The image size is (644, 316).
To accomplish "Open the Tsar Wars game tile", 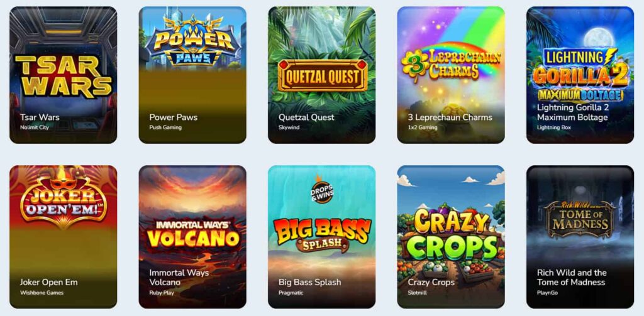I will (x=64, y=75).
